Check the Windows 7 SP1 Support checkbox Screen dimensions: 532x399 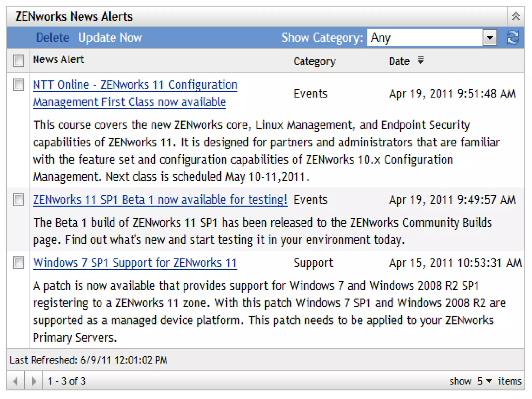pos(19,263)
